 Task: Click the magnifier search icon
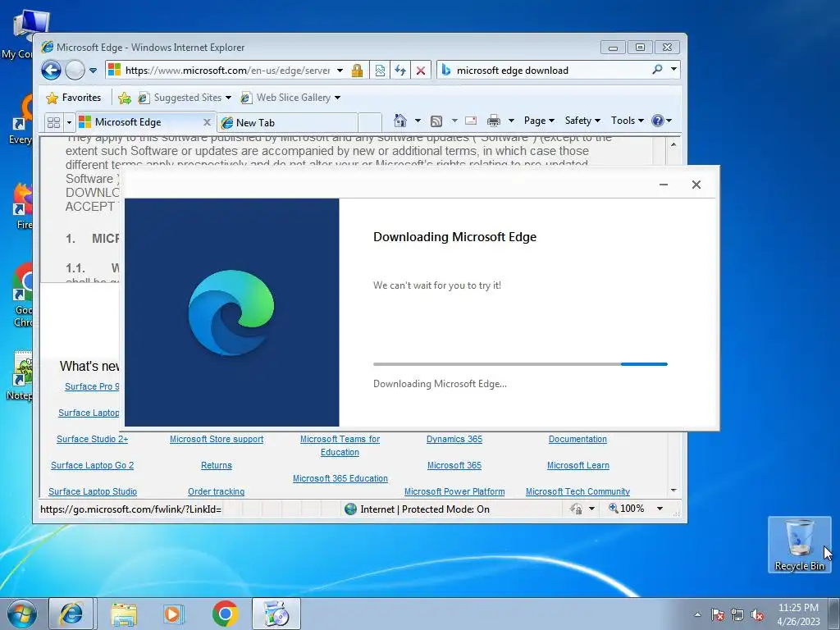pyautogui.click(x=657, y=69)
